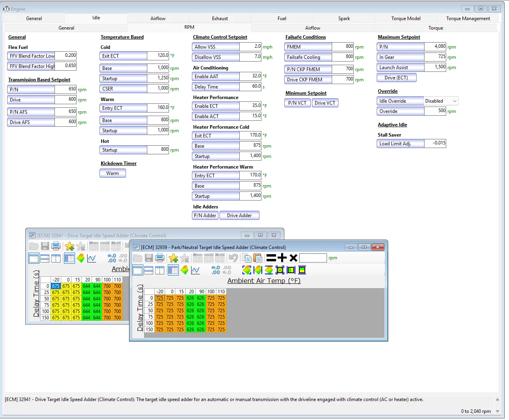Click last gradient square icon in row

click(302, 270)
